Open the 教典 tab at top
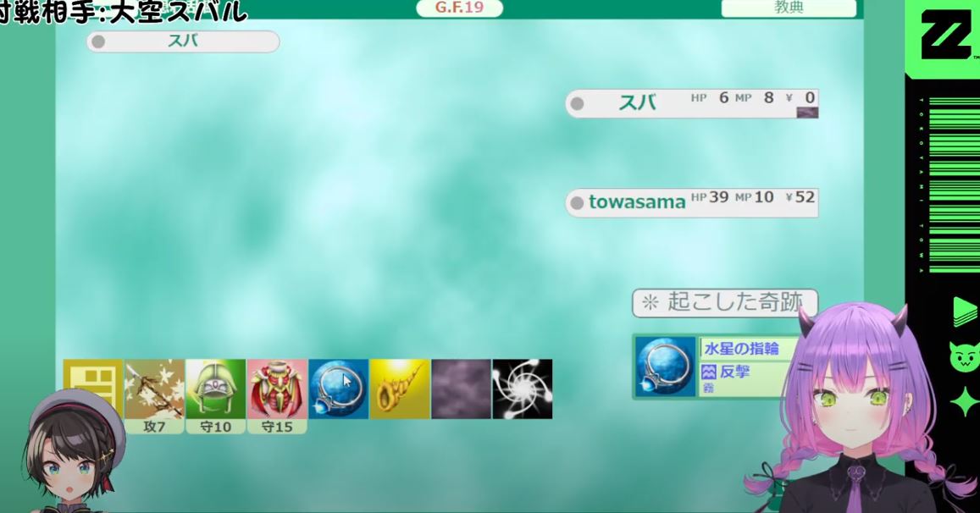 point(789,8)
